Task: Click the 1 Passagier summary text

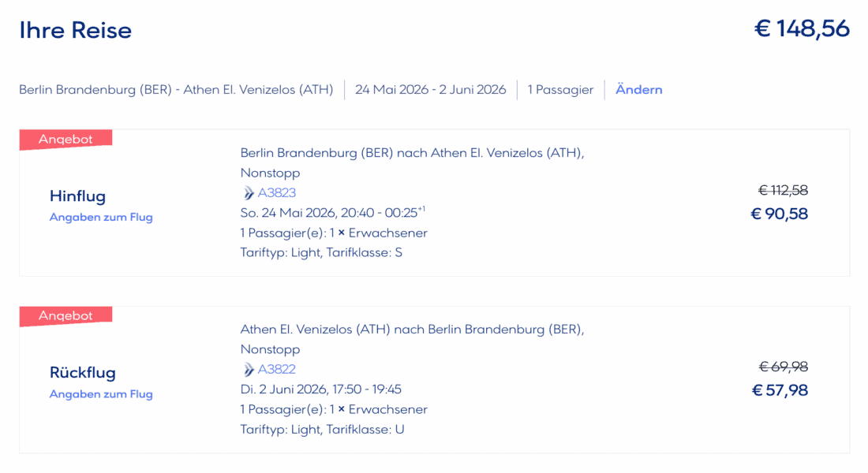Action: (x=560, y=90)
